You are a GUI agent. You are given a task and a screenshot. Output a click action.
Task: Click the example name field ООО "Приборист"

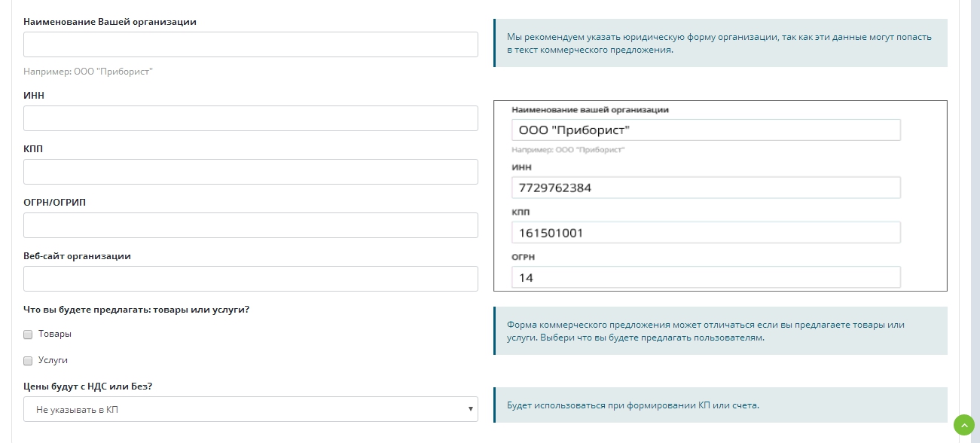coord(706,130)
